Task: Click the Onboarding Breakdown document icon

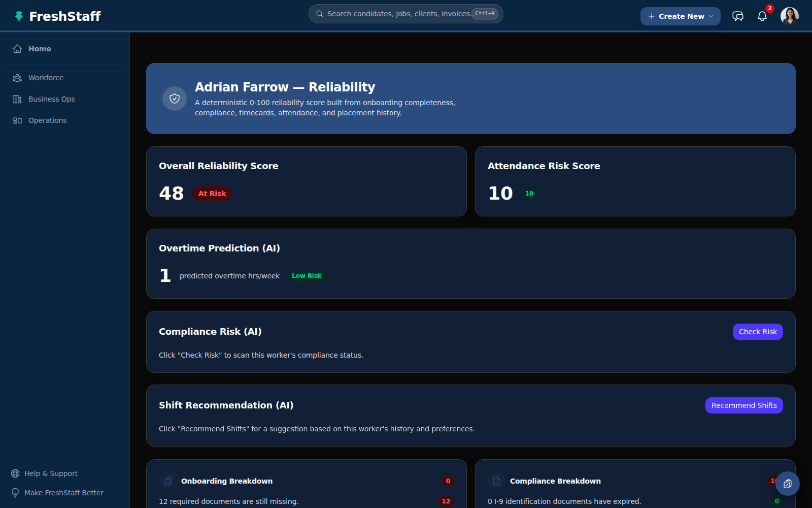Action: tap(168, 481)
